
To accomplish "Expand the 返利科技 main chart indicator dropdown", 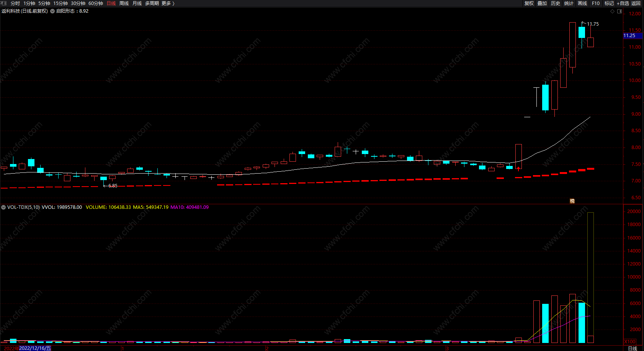I will (x=52, y=11).
